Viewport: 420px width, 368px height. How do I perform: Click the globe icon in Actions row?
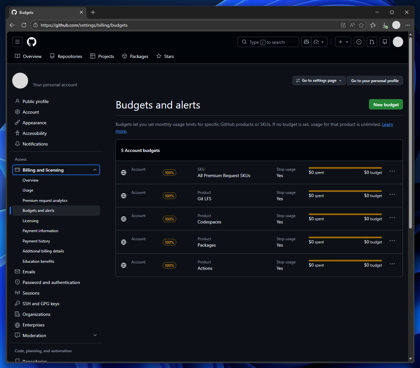124,265
